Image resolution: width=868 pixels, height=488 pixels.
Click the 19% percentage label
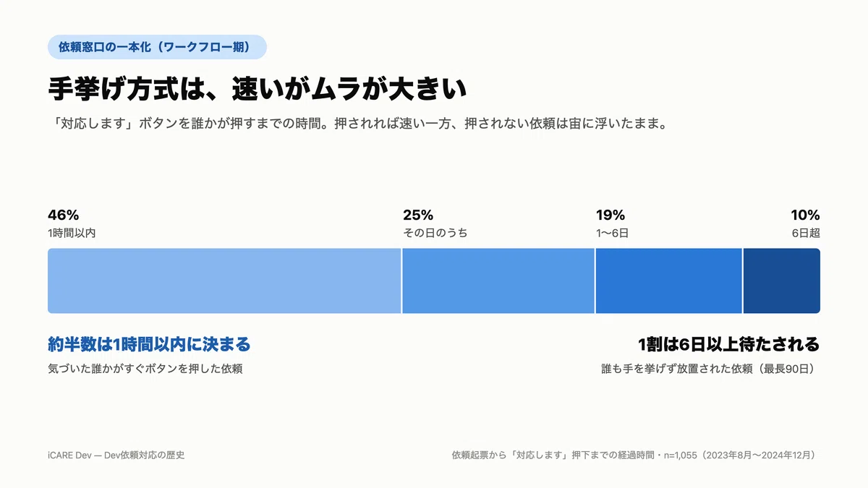(x=610, y=215)
